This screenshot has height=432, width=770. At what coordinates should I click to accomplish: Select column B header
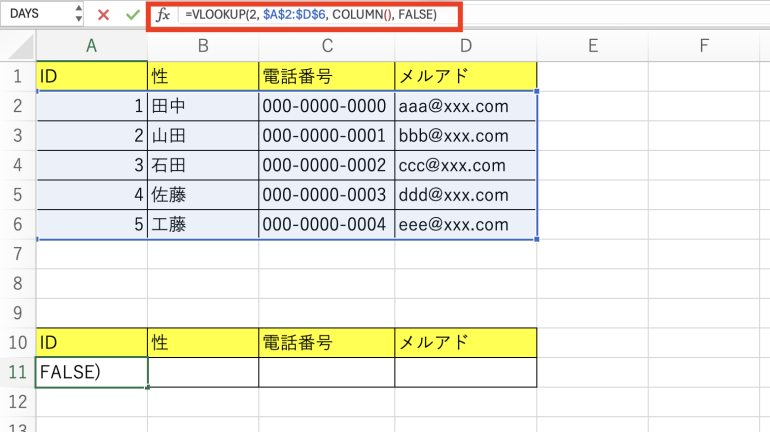point(203,46)
